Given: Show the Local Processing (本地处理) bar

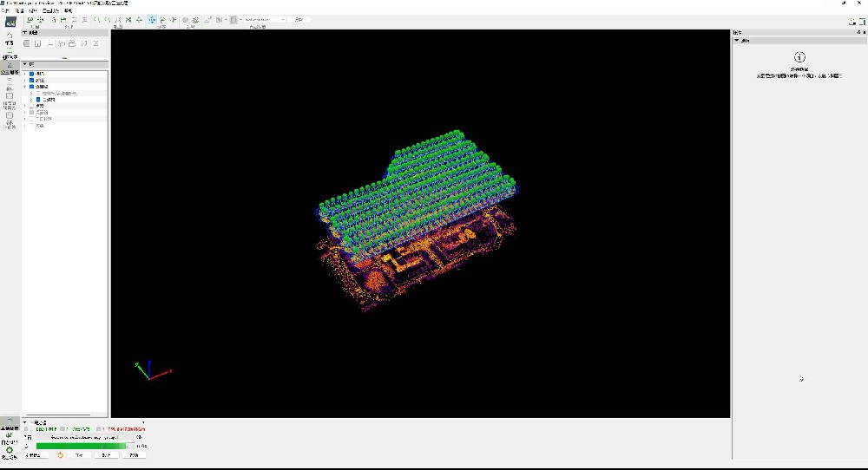Looking at the screenshot, I should pos(10,423).
